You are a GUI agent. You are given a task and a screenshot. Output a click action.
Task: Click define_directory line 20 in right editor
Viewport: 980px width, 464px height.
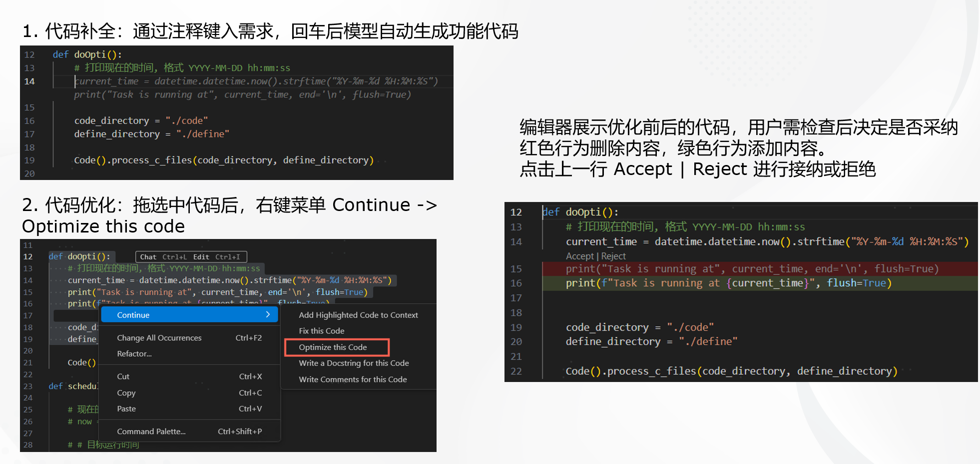click(651, 341)
